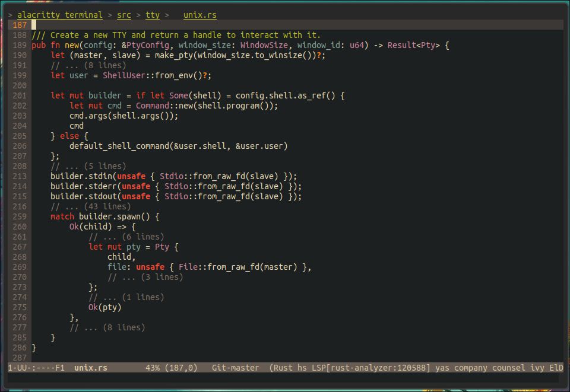
Task: Toggle the yas minor mode indicator
Action: pos(442,368)
